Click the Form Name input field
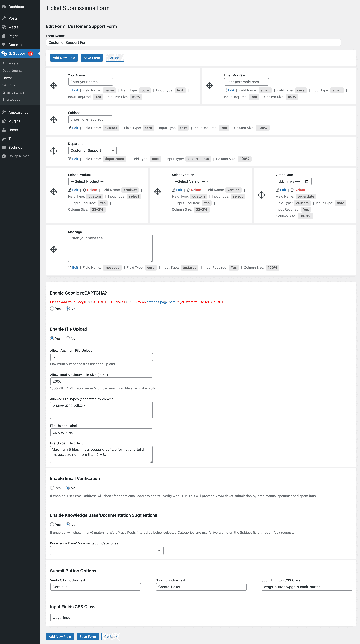This screenshot has height=644, width=360. [193, 43]
